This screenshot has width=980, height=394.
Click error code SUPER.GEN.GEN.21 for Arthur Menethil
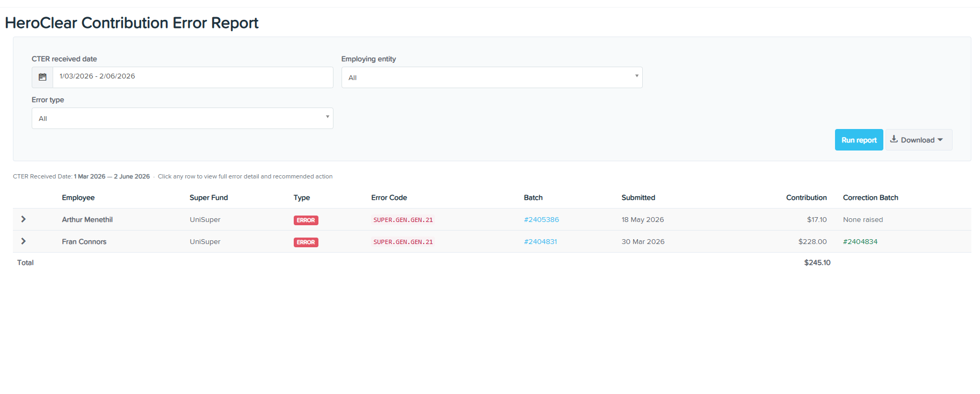click(403, 220)
